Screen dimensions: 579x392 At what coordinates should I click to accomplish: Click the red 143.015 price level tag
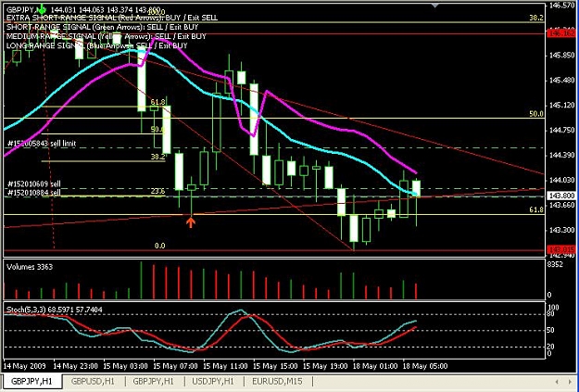coord(561,249)
